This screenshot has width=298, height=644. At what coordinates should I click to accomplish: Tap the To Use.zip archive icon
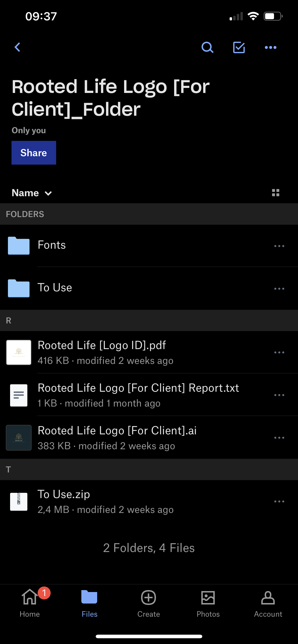pos(19,501)
